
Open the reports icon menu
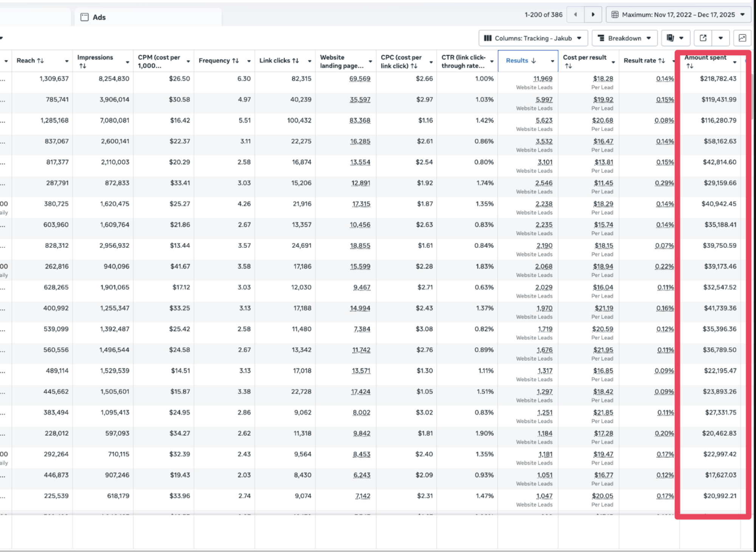coord(675,38)
